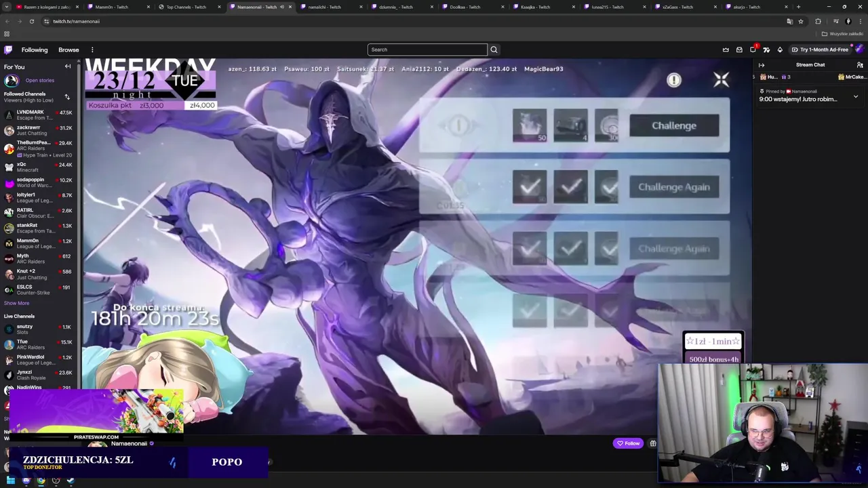868x488 pixels.
Task: Open Jynxzi live channel in sidebar
Action: (38, 375)
